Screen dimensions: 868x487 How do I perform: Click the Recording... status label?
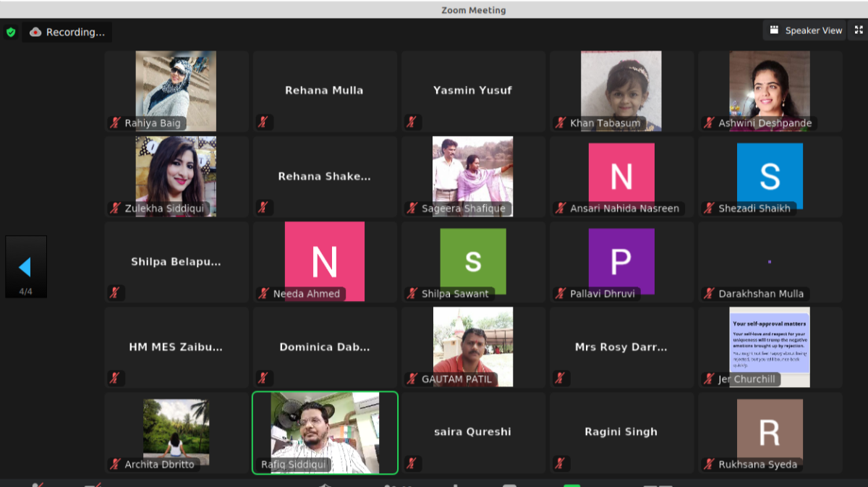point(75,32)
